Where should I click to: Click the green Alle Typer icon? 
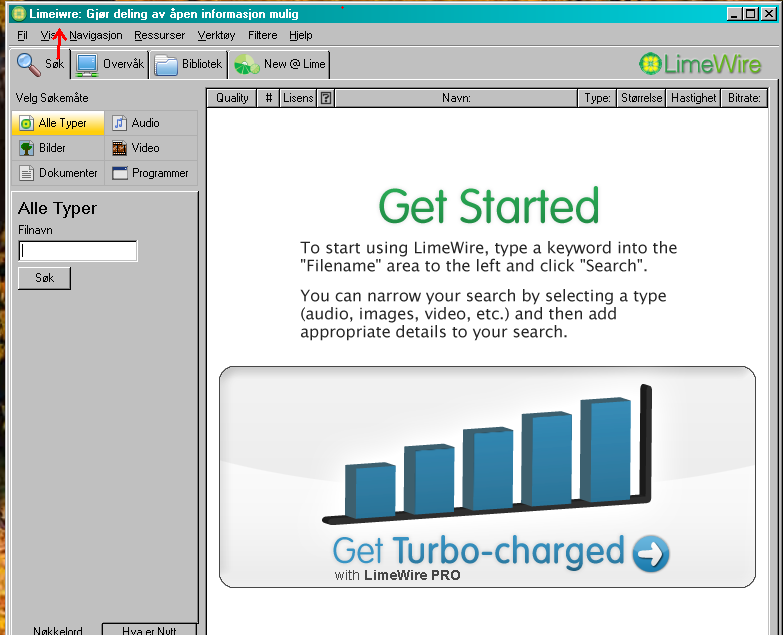(x=26, y=123)
